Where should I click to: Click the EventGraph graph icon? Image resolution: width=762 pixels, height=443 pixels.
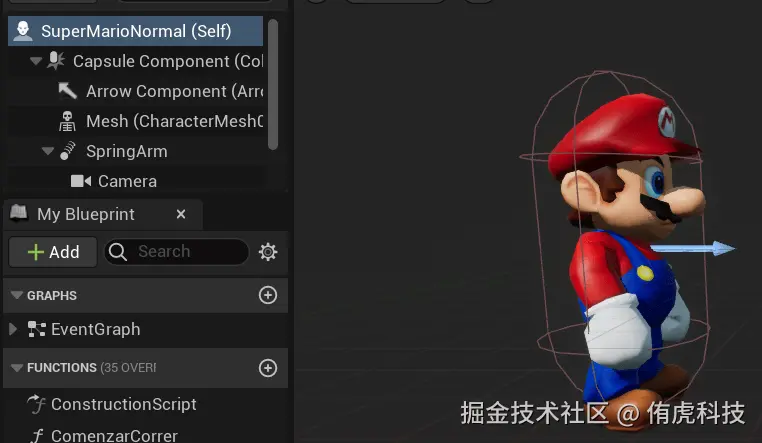36,329
